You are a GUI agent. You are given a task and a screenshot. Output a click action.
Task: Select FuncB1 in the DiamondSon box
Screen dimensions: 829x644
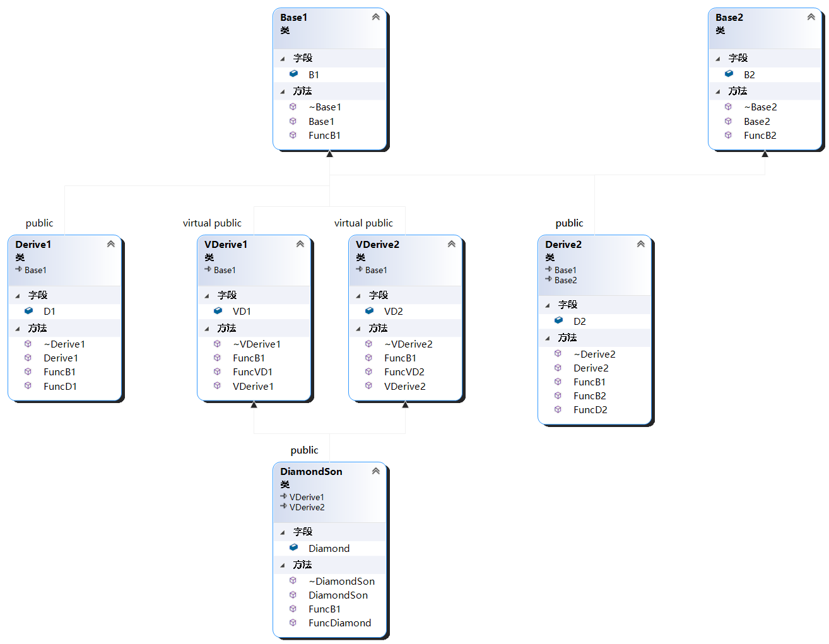324,609
